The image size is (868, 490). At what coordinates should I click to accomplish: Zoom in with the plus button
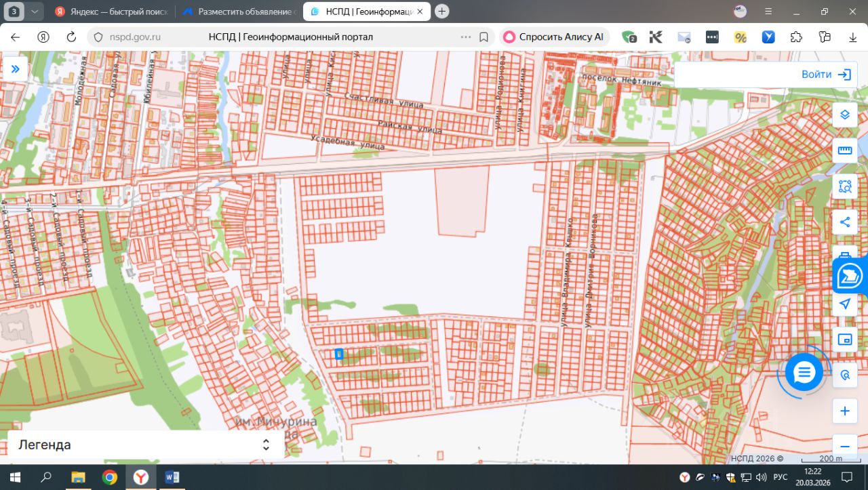[845, 411]
